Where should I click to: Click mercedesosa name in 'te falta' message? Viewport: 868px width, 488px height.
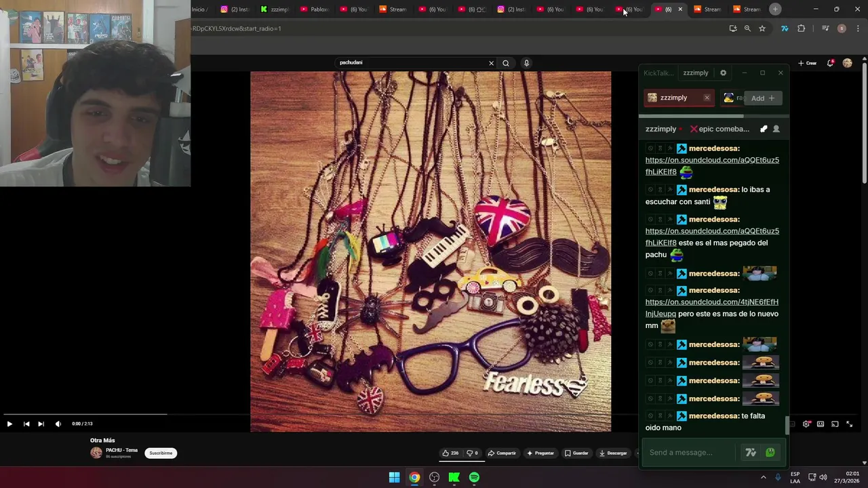(714, 416)
